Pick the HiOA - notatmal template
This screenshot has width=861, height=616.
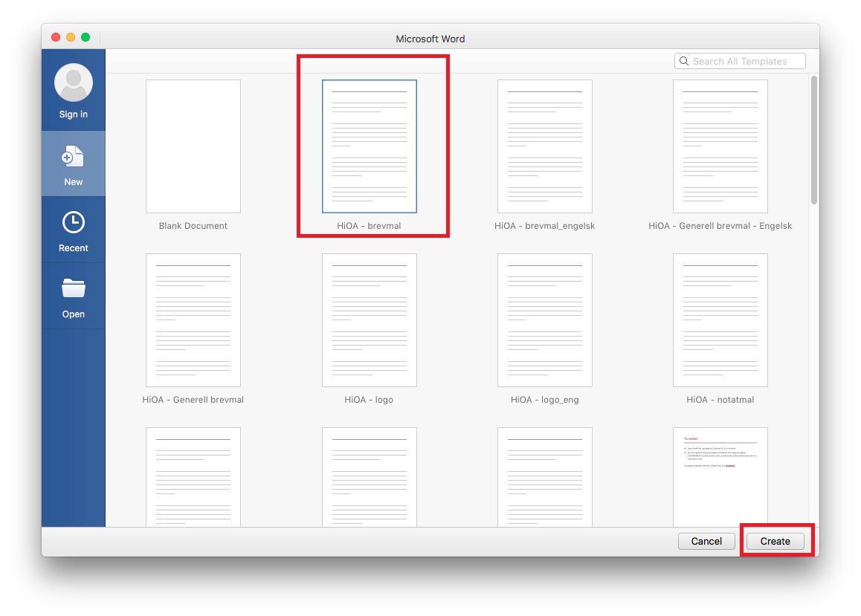(x=720, y=320)
